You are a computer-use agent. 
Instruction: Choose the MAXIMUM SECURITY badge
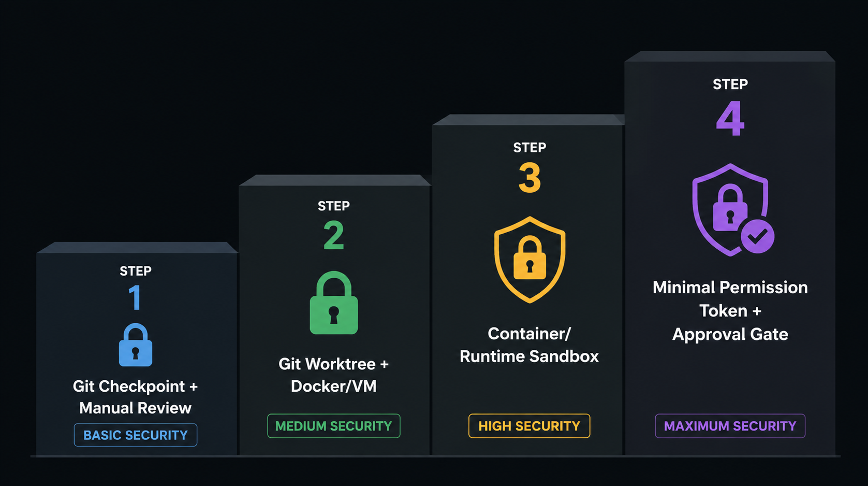pyautogui.click(x=730, y=426)
